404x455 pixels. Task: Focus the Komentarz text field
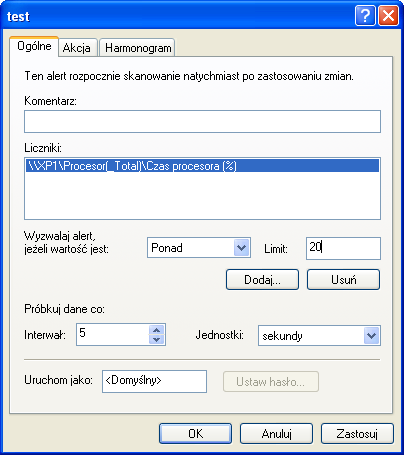tap(202, 122)
